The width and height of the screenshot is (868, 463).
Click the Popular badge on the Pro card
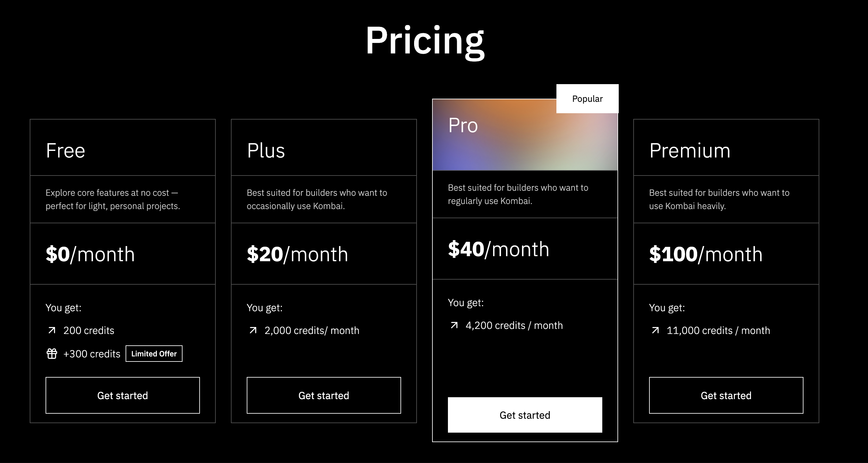[587, 98]
